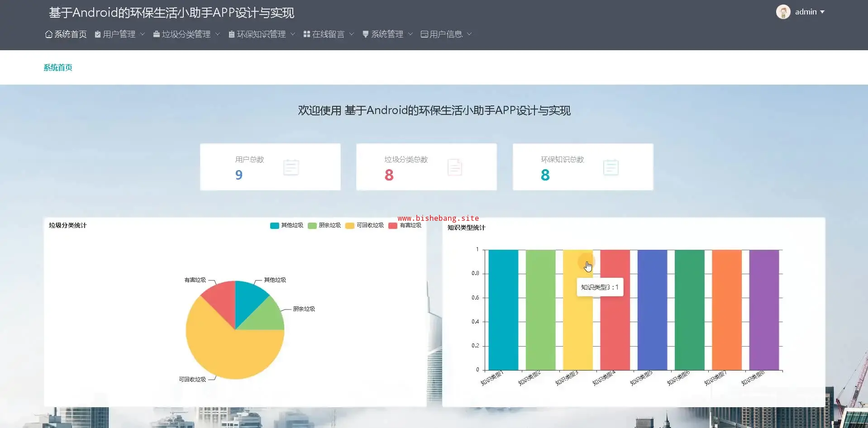
Task: Click the app title in the header
Action: pyautogui.click(x=172, y=13)
